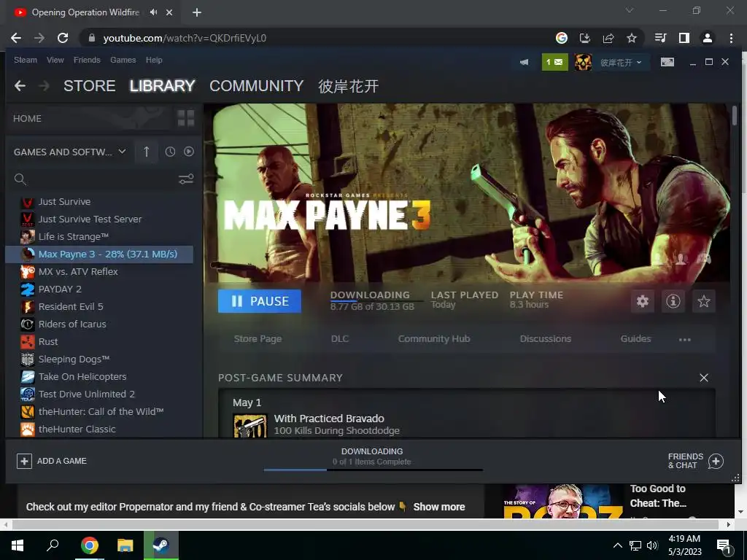747x560 pixels.
Task: Mute the YouTube tab audio icon
Action: (x=153, y=12)
